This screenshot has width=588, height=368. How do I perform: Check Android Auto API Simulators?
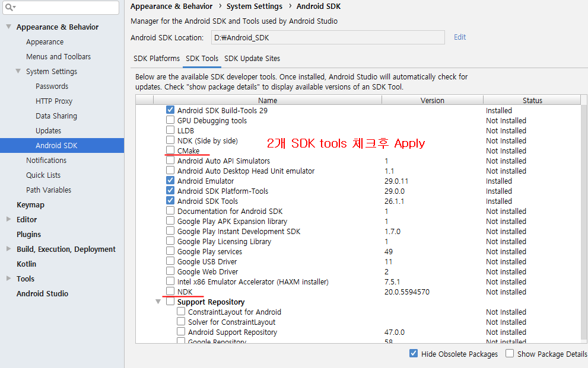(x=170, y=160)
